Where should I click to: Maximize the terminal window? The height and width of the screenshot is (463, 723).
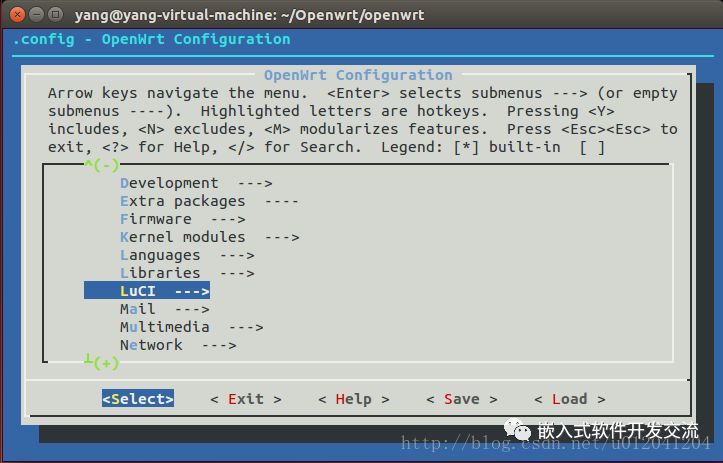pos(56,15)
